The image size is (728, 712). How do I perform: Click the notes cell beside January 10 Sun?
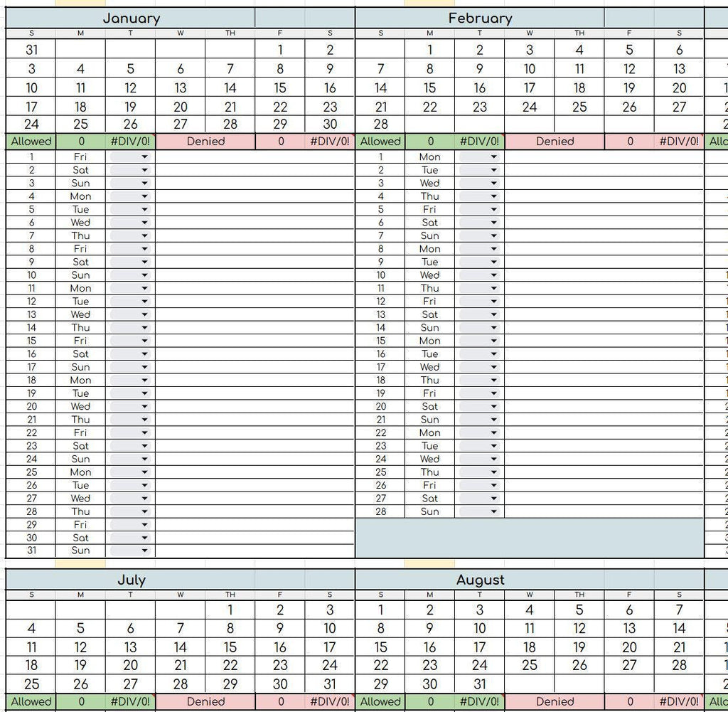point(255,275)
